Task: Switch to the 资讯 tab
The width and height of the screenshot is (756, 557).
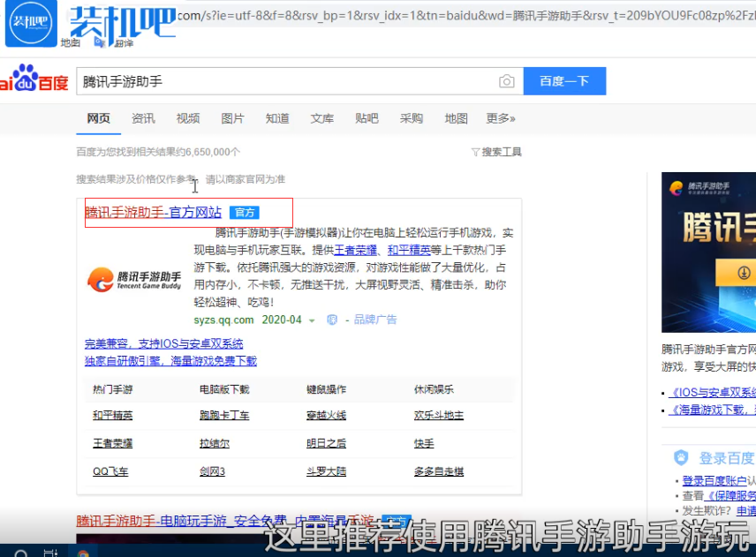Action: click(x=143, y=118)
